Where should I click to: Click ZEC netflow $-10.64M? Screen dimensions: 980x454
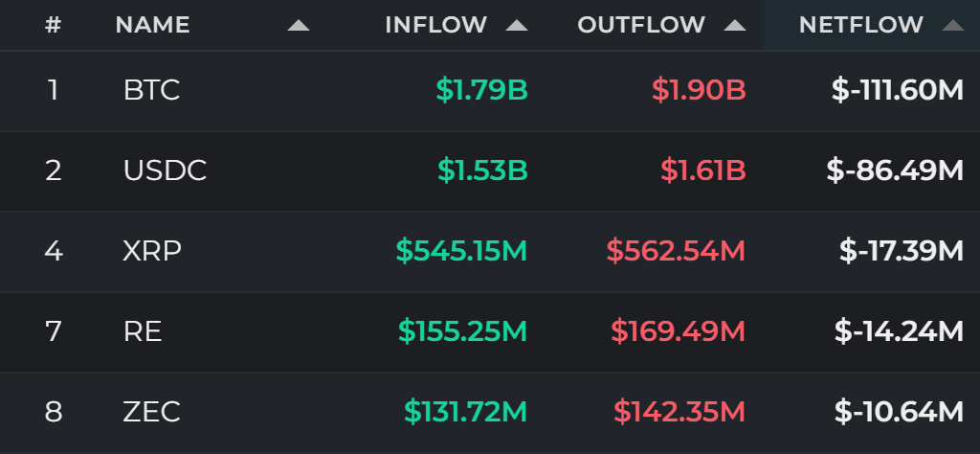coord(899,412)
